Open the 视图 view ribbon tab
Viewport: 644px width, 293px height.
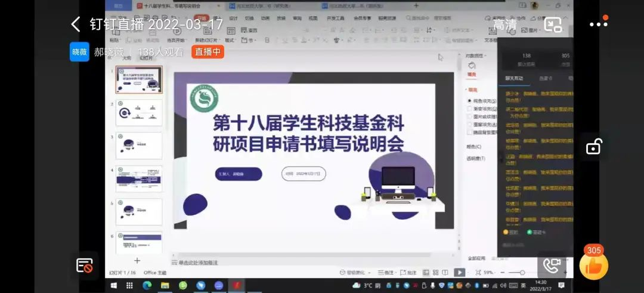[x=313, y=18]
